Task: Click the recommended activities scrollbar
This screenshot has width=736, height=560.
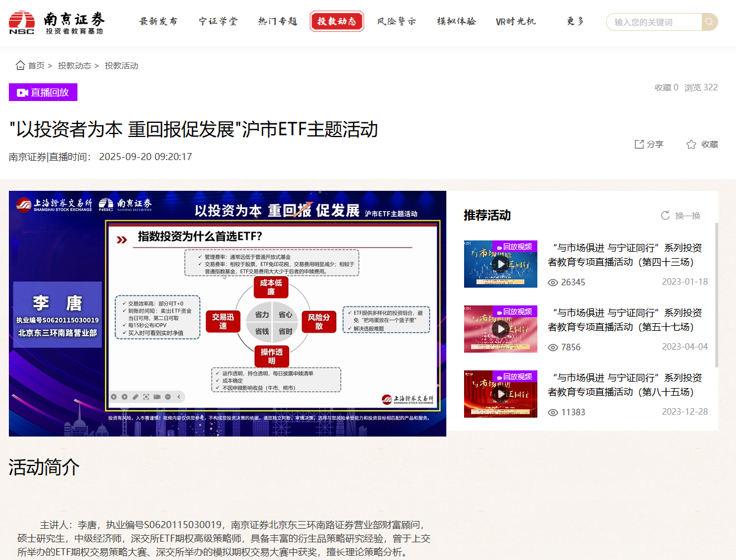Action: pos(716,295)
